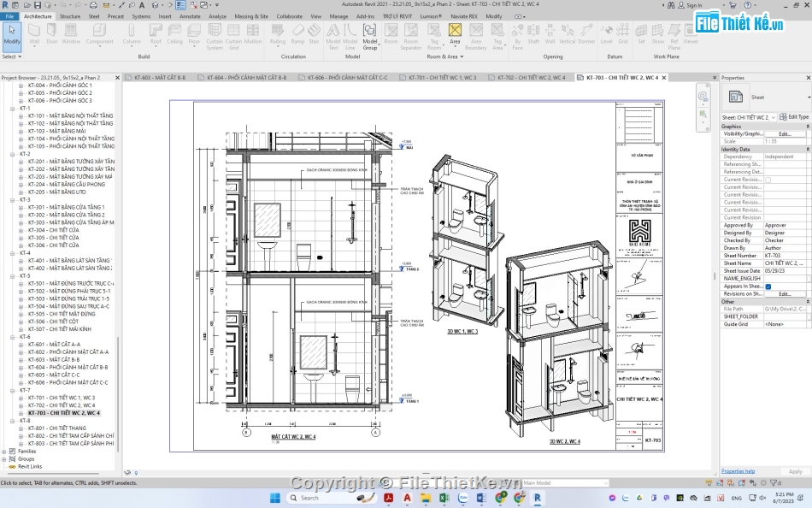Choose the Roof tool
Viewport: 812px width, 508px height.
click(156, 35)
